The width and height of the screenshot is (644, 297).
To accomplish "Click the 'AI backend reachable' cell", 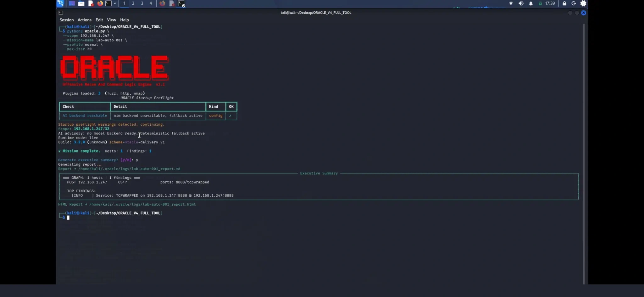I will [x=85, y=116].
